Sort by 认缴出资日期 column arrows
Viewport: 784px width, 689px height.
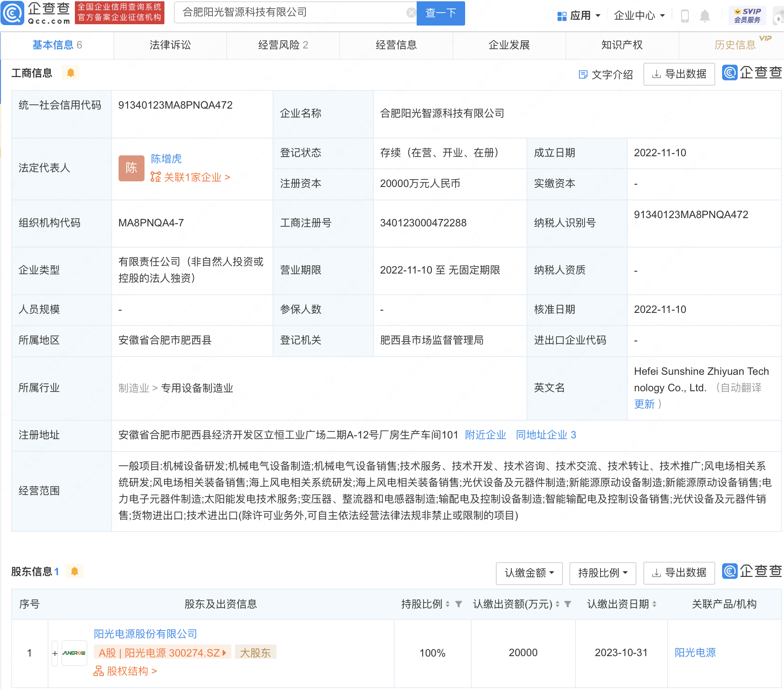(654, 604)
